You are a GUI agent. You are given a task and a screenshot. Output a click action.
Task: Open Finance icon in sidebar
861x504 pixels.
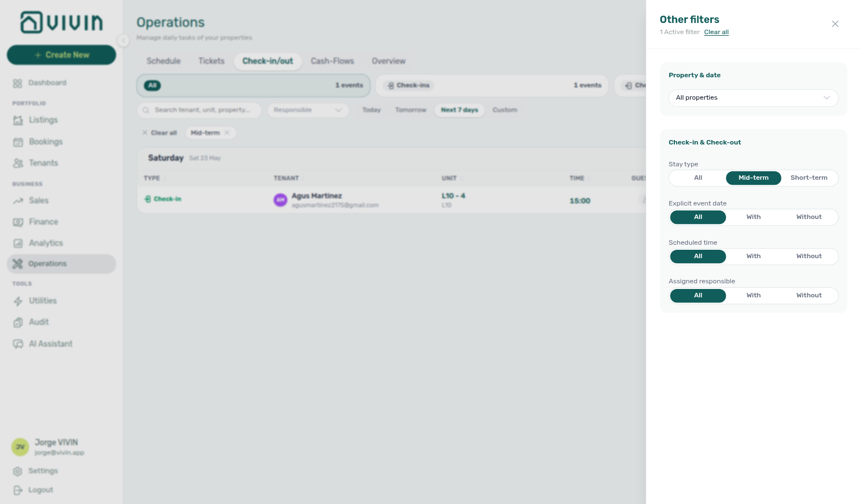[18, 222]
